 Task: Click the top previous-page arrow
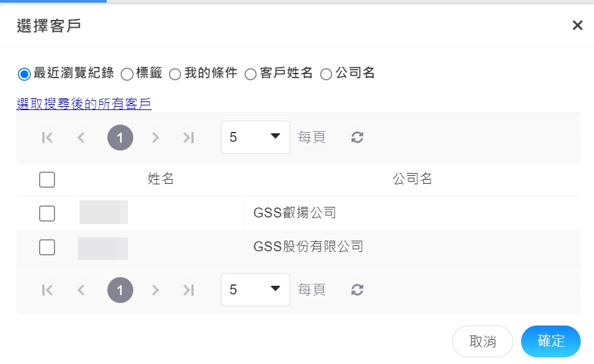(x=82, y=137)
